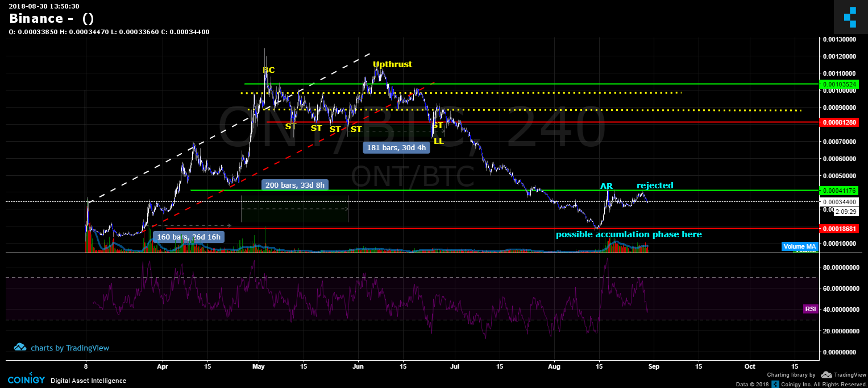
Task: Click the red 0.00018681 price label
Action: [840, 228]
